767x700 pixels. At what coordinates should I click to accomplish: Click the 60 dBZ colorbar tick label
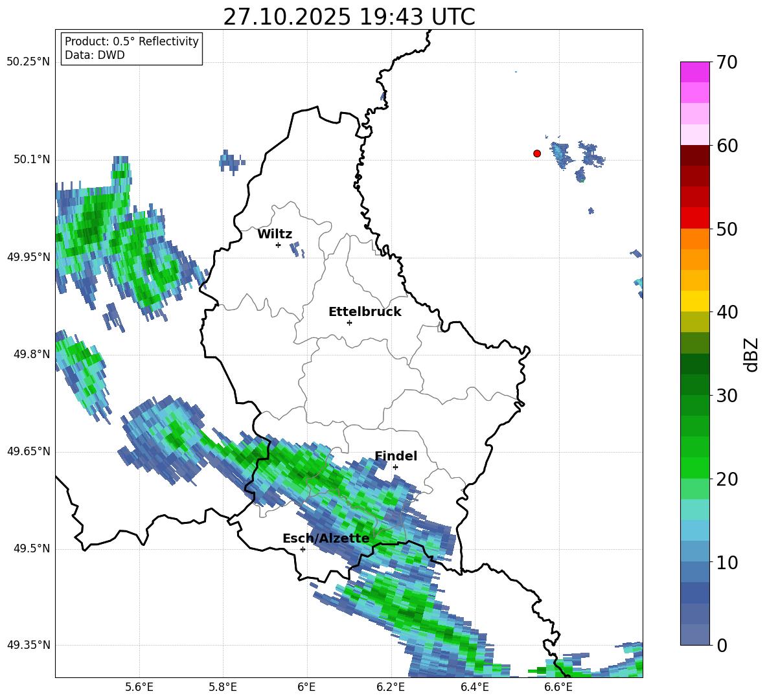pos(727,146)
